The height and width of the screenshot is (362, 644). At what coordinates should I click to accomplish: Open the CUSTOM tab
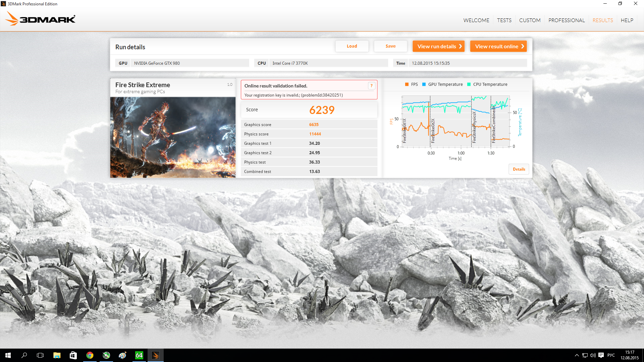tap(530, 20)
